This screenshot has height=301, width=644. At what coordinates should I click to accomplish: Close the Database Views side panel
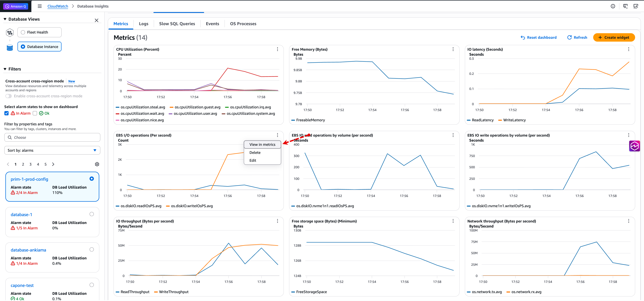coord(96,20)
